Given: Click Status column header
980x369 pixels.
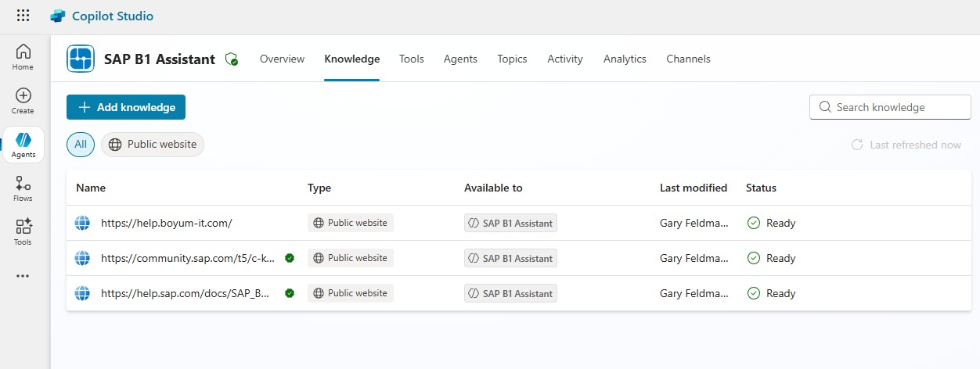Looking at the screenshot, I should tap(761, 188).
